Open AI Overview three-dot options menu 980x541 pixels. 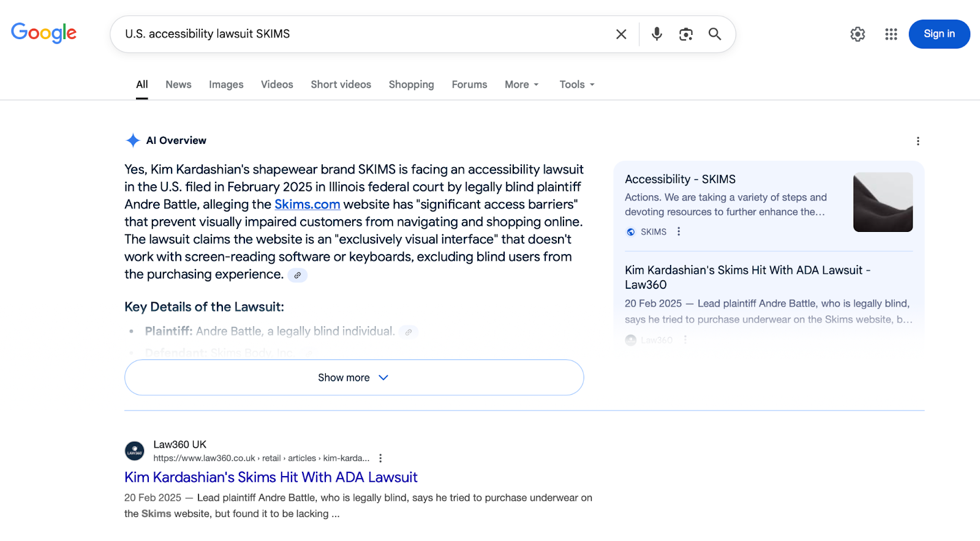(x=918, y=141)
